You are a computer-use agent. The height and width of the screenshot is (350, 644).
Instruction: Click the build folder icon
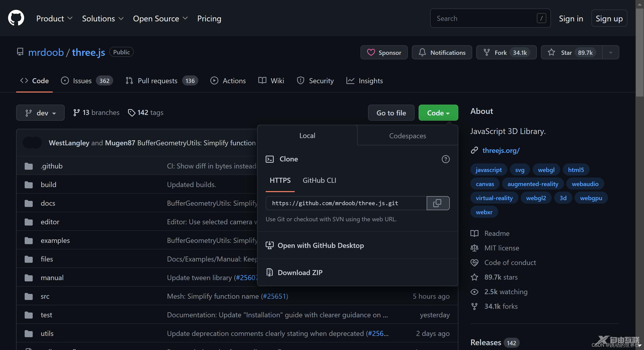[x=29, y=185]
